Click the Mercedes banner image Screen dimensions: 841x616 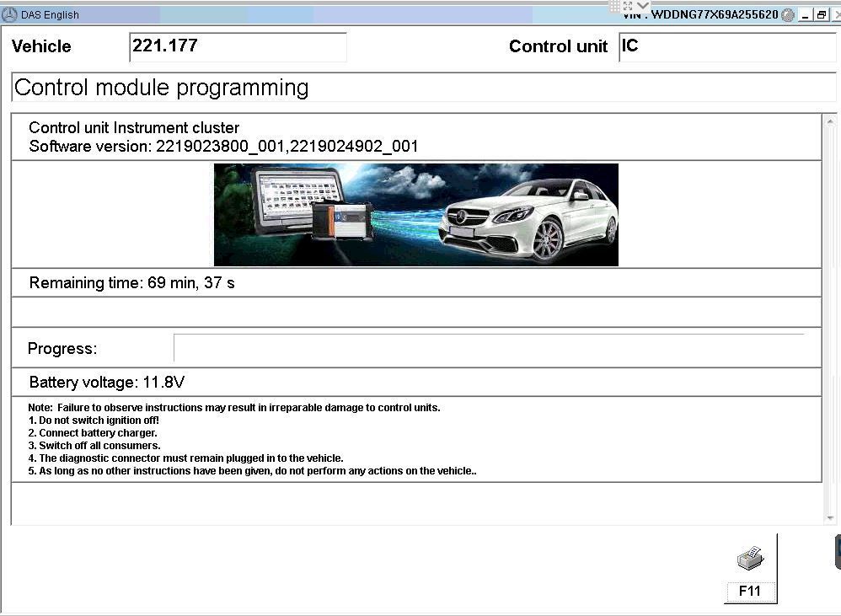click(415, 215)
